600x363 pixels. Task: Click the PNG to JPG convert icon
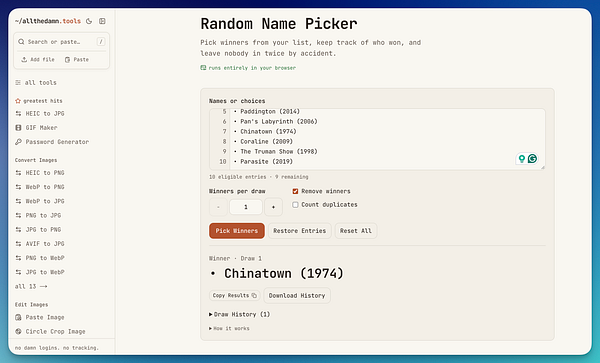pos(18,215)
